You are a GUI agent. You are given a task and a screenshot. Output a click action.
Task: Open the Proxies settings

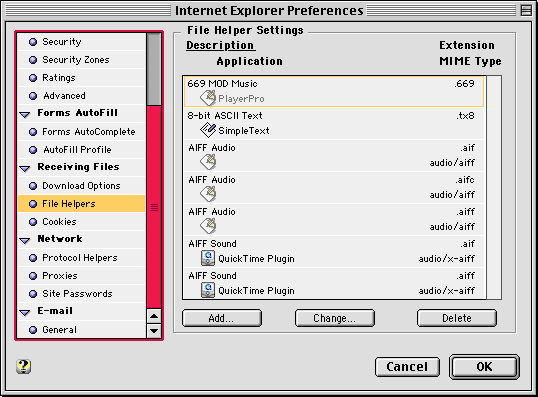pos(82,276)
